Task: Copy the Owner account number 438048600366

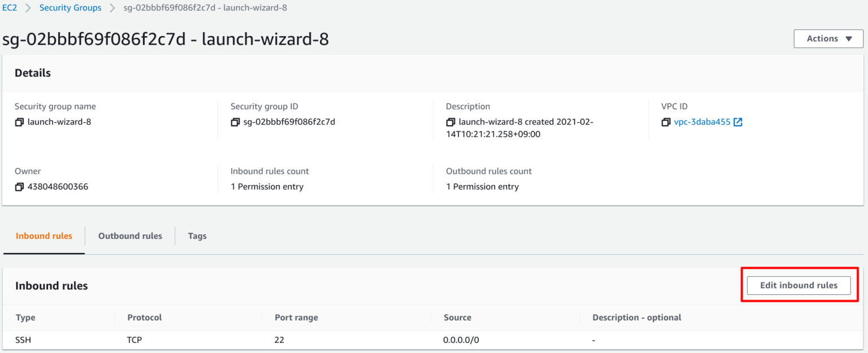Action: point(19,186)
